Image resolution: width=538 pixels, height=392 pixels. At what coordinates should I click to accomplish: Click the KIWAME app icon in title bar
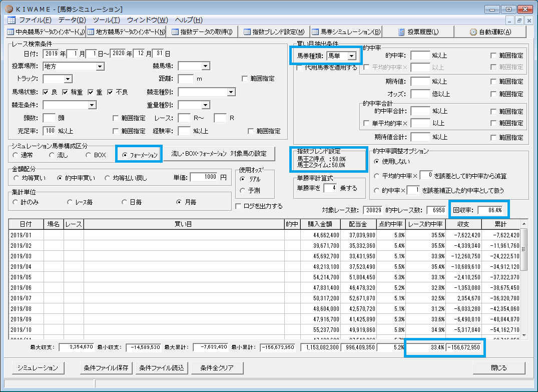point(9,9)
